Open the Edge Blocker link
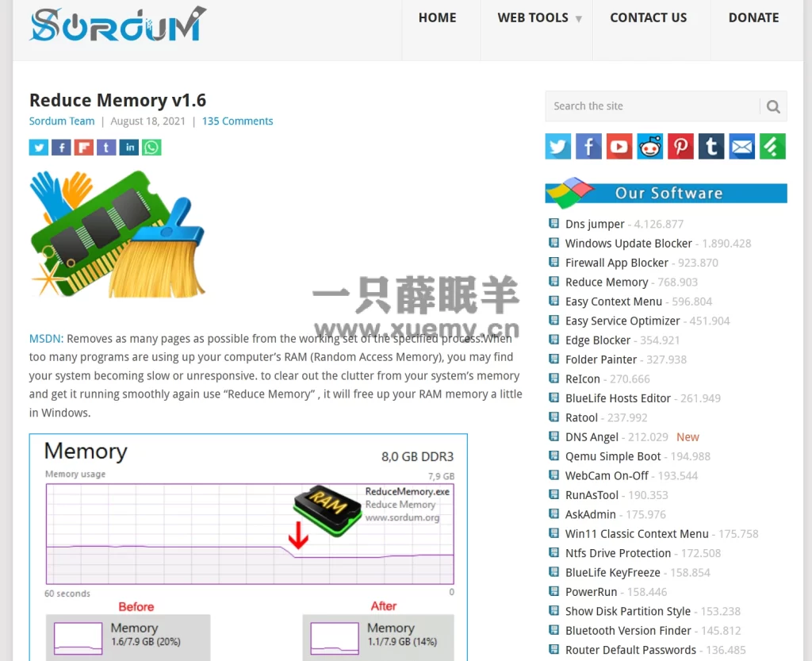The height and width of the screenshot is (661, 812). [x=598, y=340]
